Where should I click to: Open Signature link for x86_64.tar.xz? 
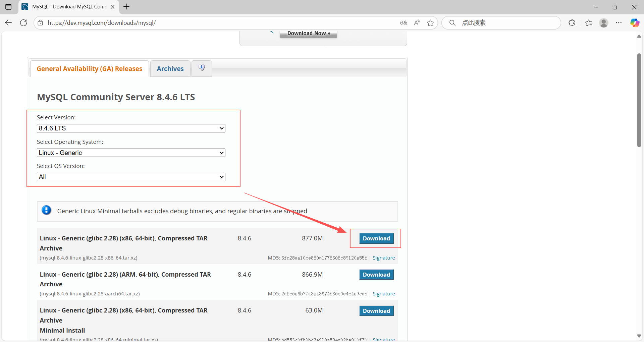point(384,258)
